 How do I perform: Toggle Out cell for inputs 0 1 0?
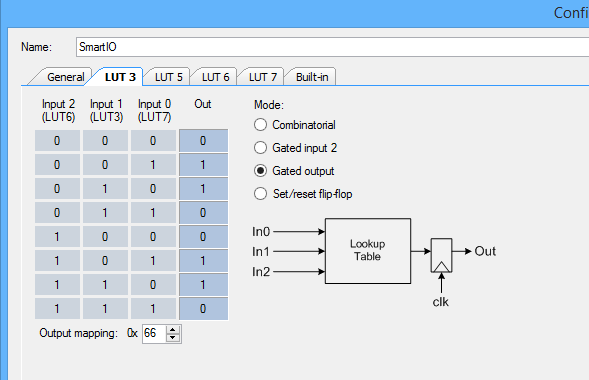(x=203, y=189)
